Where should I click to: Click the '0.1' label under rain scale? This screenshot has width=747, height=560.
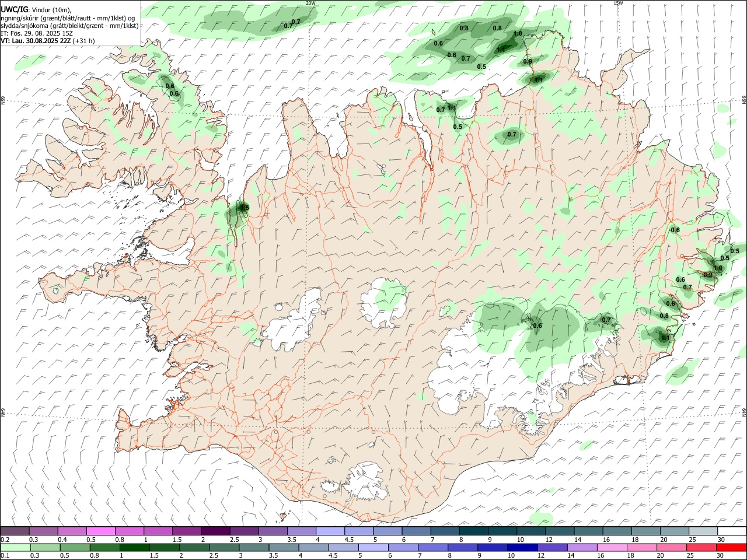point(5,555)
